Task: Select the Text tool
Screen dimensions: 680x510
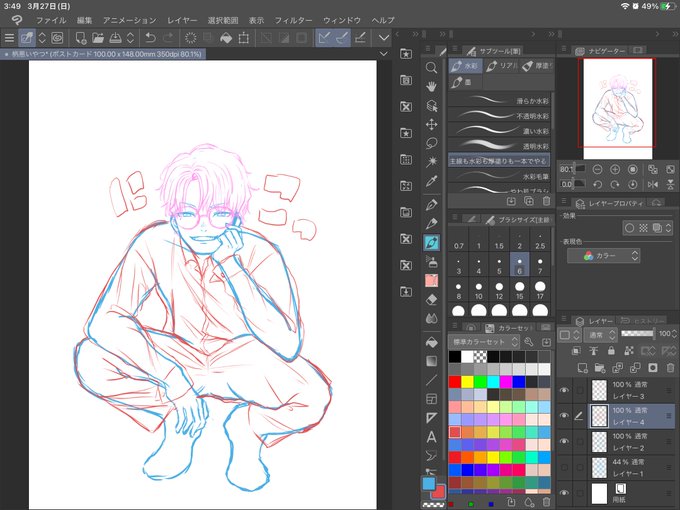Action: (431, 437)
